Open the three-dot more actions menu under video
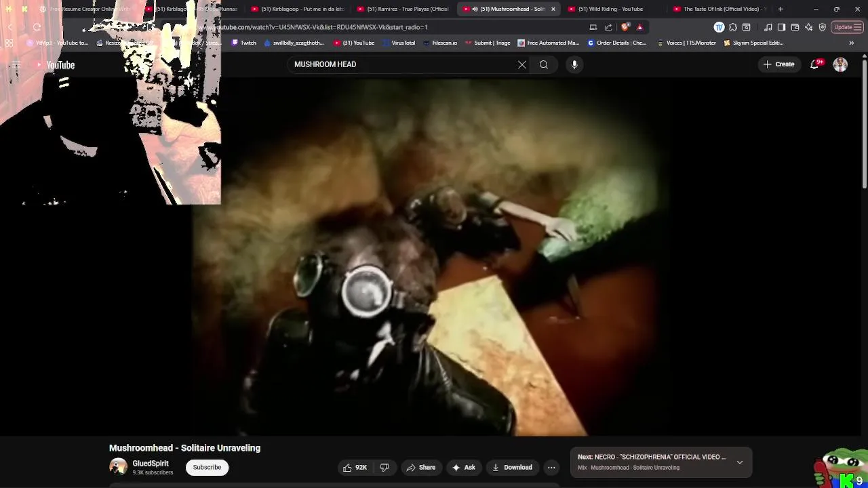 pos(551,467)
